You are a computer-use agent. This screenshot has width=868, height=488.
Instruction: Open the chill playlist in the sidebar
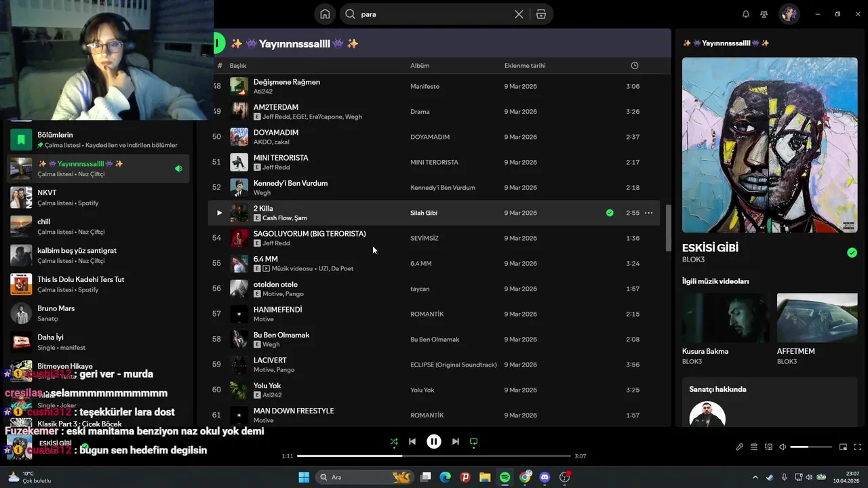(98, 226)
